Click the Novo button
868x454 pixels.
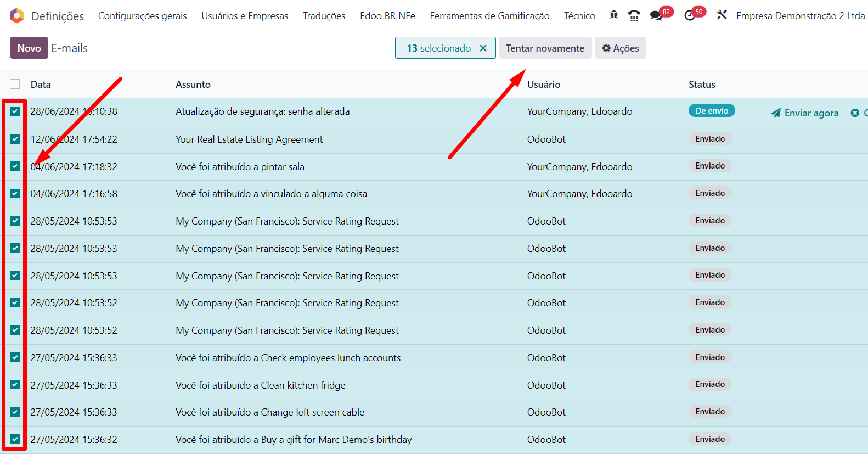click(x=29, y=48)
